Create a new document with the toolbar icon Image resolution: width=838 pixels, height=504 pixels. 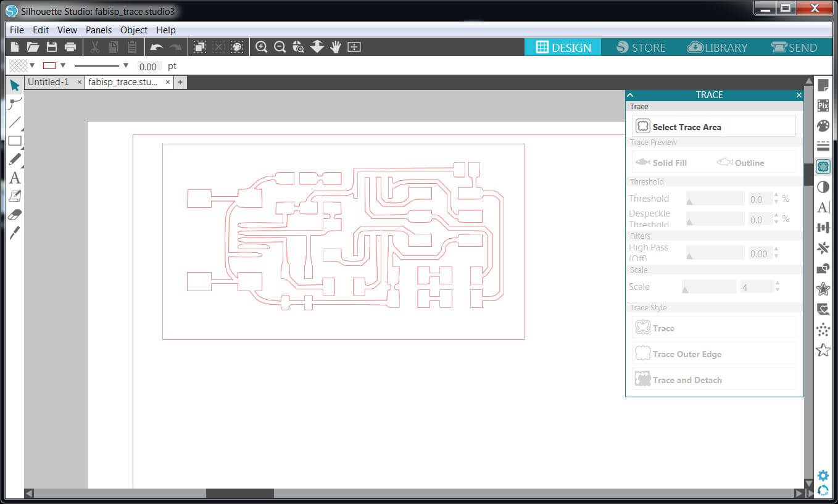tap(15, 47)
